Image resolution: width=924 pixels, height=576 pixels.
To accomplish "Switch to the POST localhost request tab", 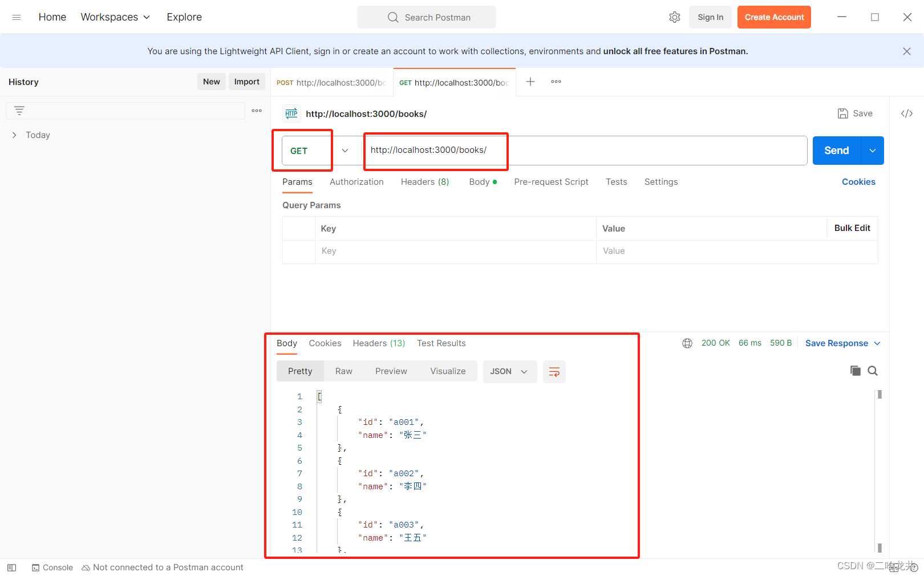I will click(x=331, y=83).
